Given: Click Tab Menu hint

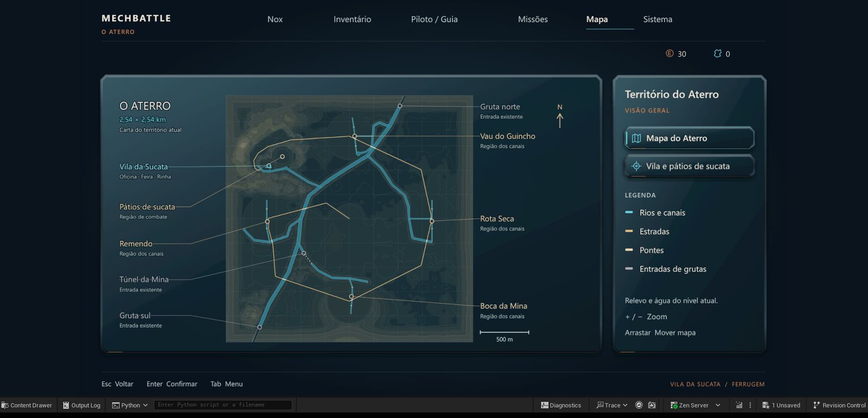Looking at the screenshot, I should pos(227,384).
